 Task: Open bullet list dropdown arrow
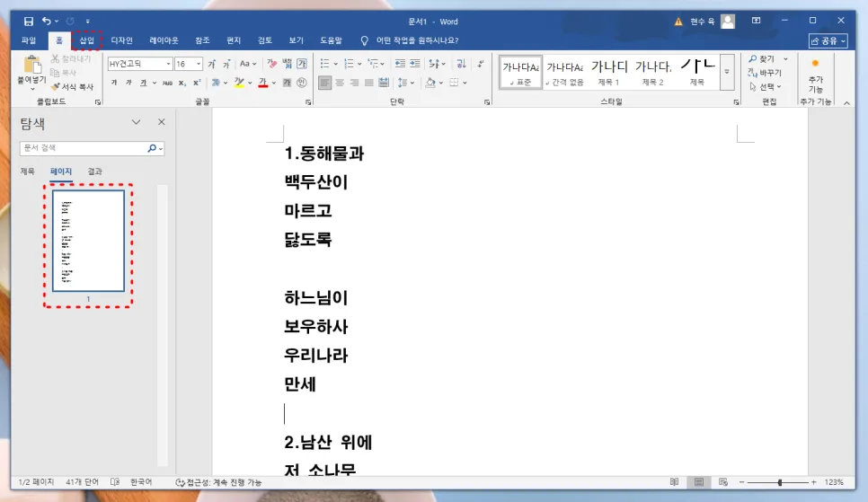click(335, 64)
